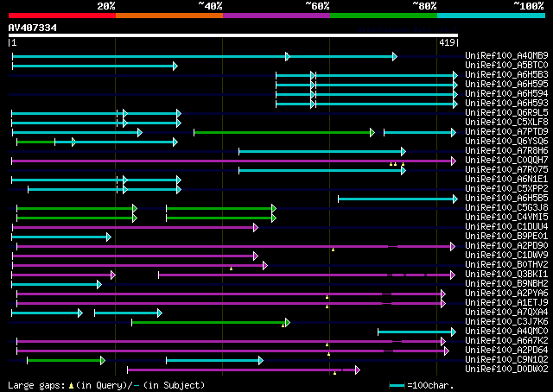Select the UniRef100_A1ETJ9 label
Screen dimensions: 553x392
[x=506, y=303]
